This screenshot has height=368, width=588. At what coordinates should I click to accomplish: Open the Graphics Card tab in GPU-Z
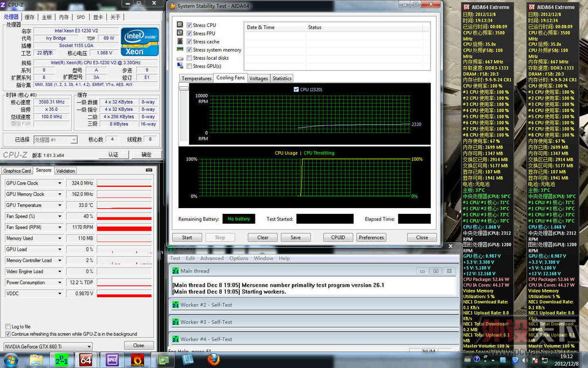(17, 171)
